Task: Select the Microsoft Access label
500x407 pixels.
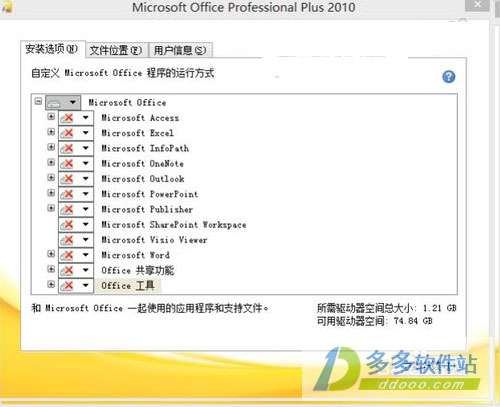Action: click(140, 118)
